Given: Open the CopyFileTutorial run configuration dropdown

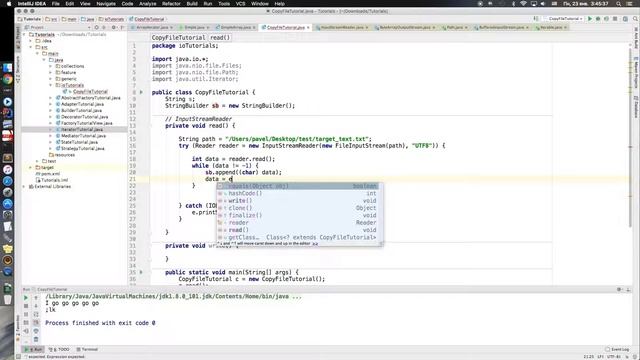Looking at the screenshot, I should pos(564,19).
